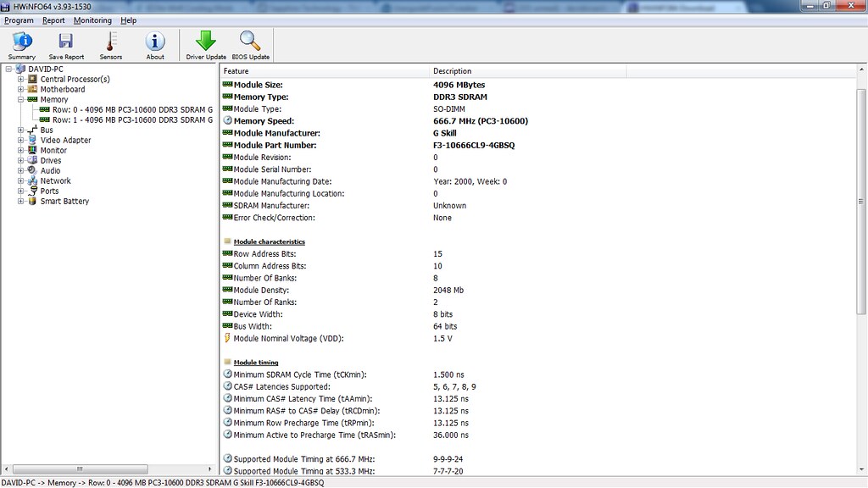Click the Driver Update green arrow
The image size is (868, 488).
[x=206, y=45]
